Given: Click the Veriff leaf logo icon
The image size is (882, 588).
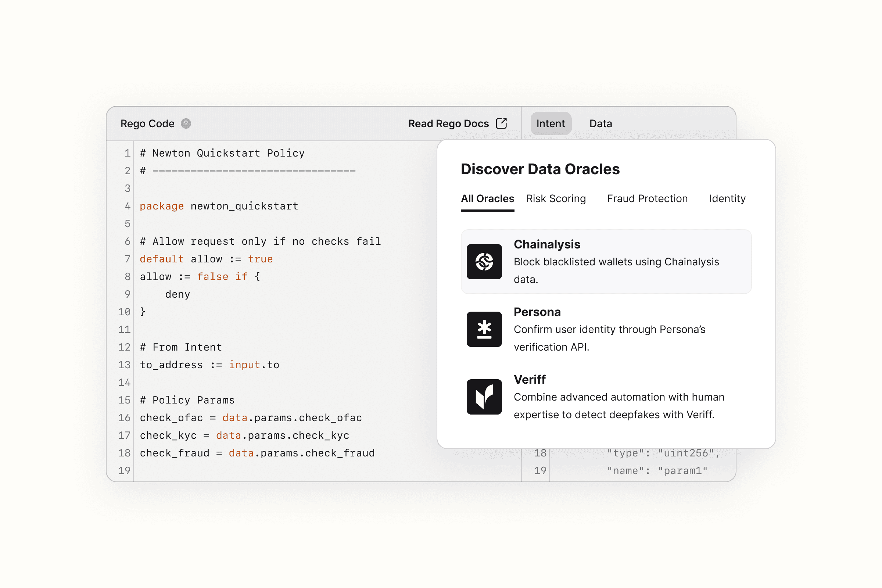Looking at the screenshot, I should click(x=484, y=397).
